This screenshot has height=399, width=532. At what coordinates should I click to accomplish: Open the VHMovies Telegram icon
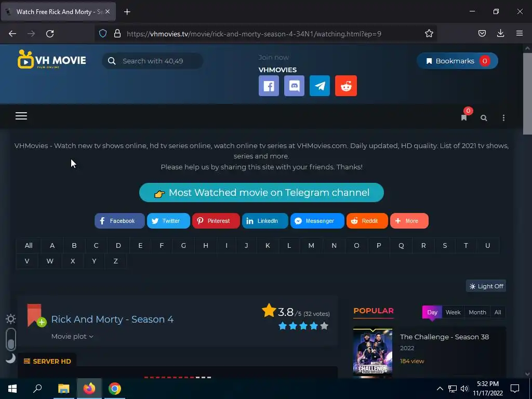point(320,86)
